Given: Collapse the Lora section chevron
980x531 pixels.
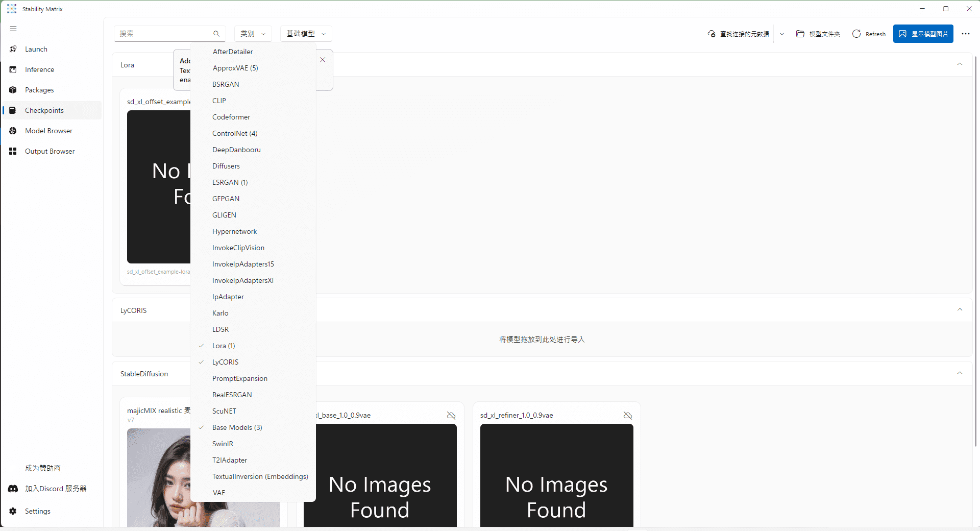Looking at the screenshot, I should pos(960,64).
